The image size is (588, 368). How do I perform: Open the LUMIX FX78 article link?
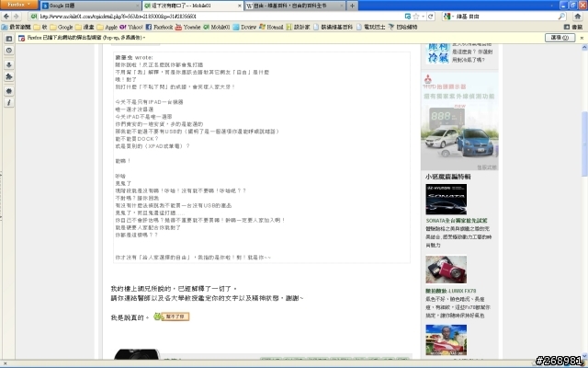[x=450, y=291]
